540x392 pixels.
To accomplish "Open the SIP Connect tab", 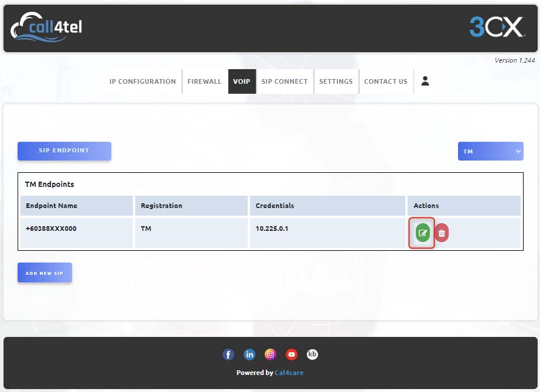I will [x=285, y=81].
